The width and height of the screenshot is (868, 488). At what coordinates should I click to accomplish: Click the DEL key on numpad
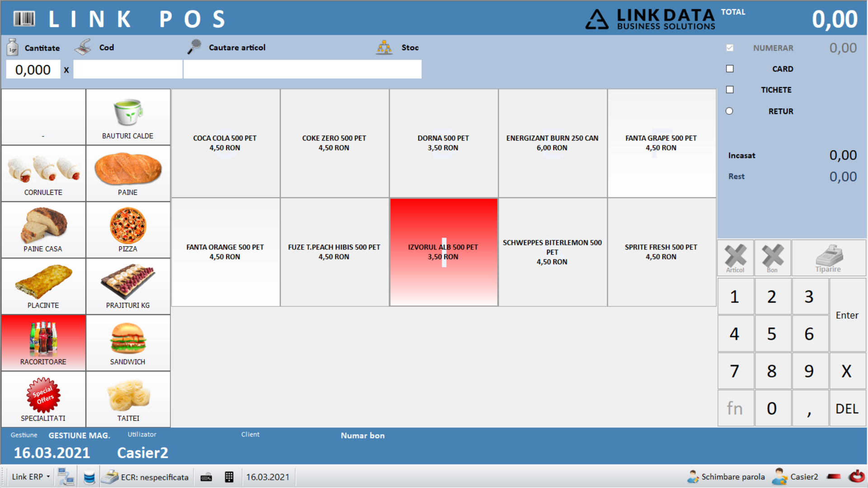pyautogui.click(x=847, y=408)
